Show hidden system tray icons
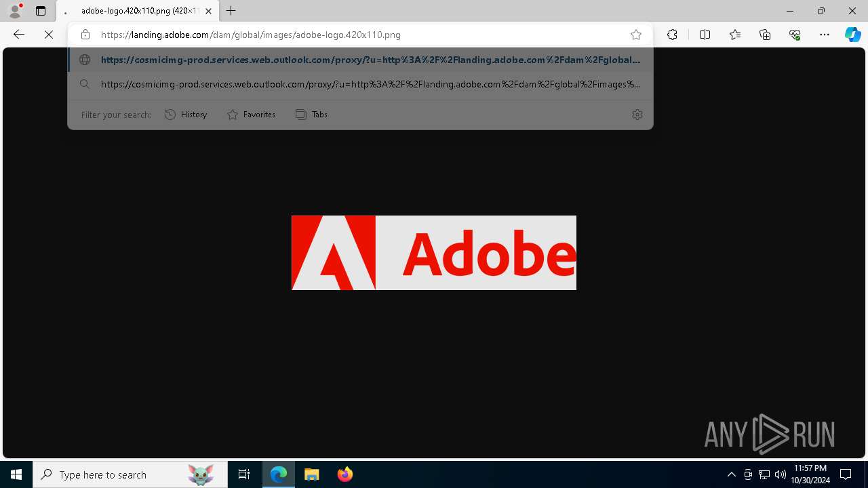Image resolution: width=868 pixels, height=488 pixels. coord(731,474)
